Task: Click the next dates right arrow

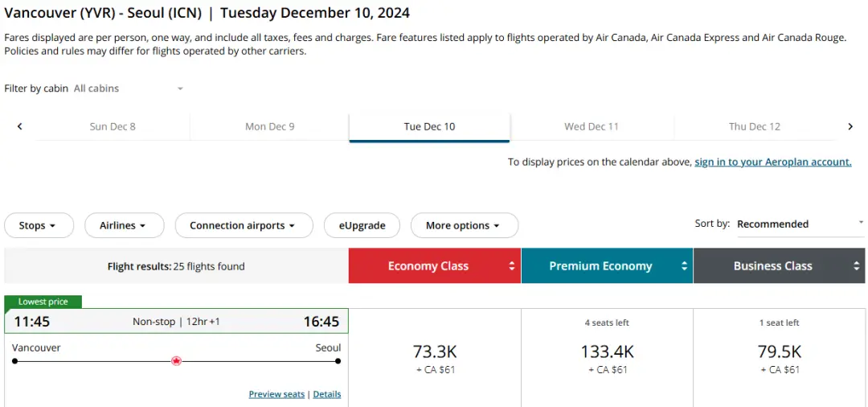Action: coord(850,126)
